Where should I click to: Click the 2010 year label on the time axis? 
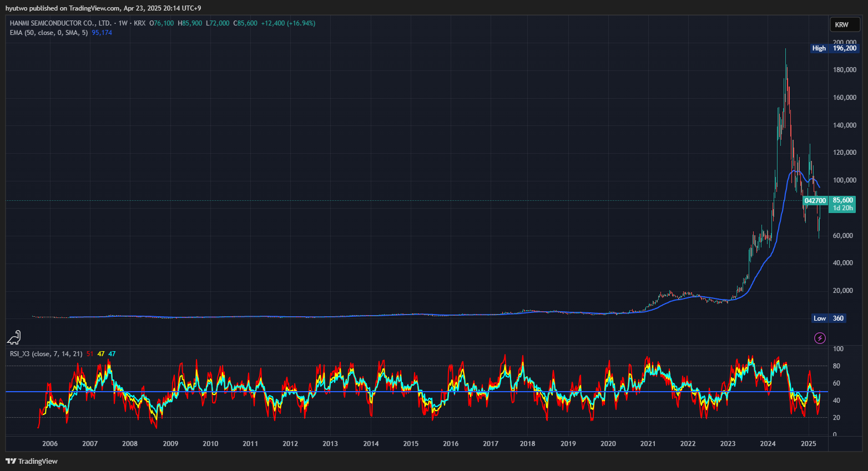210,444
